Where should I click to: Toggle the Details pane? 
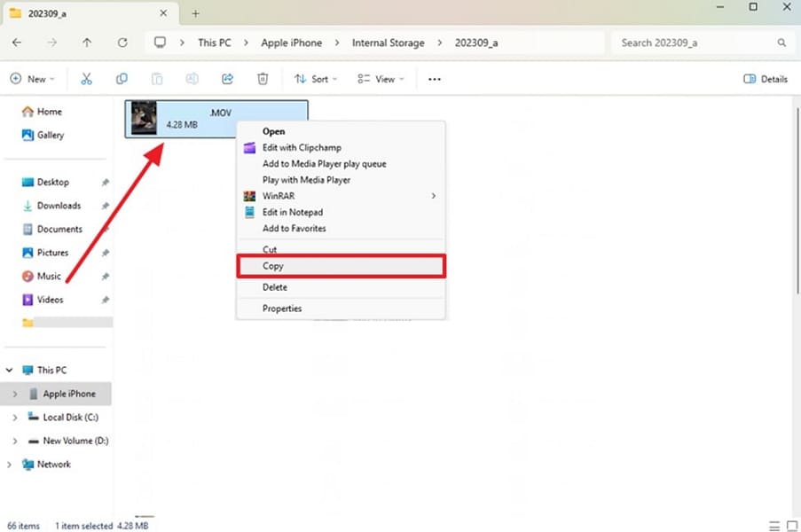tap(764, 79)
